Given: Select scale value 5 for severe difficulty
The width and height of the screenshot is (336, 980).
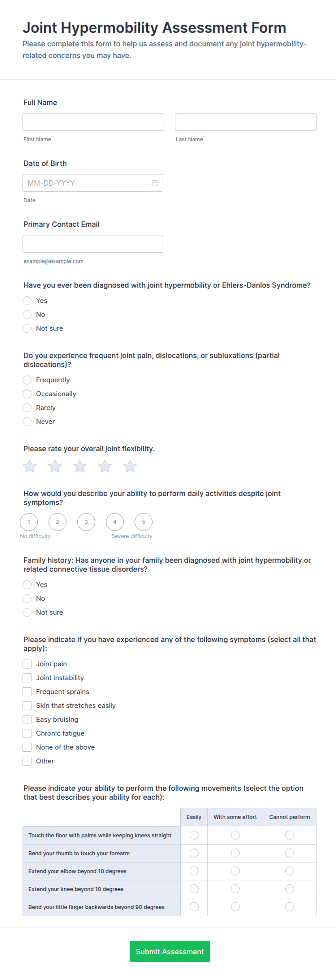Looking at the screenshot, I should tap(143, 522).
